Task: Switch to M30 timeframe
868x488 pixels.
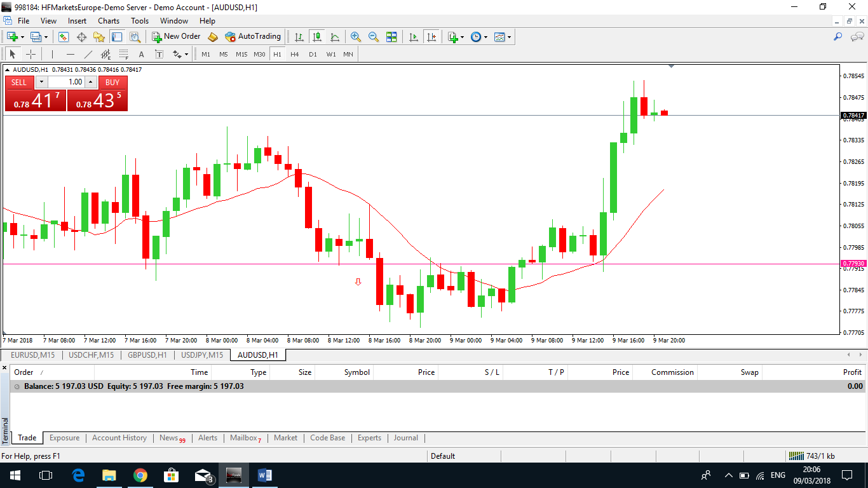Action: 259,54
